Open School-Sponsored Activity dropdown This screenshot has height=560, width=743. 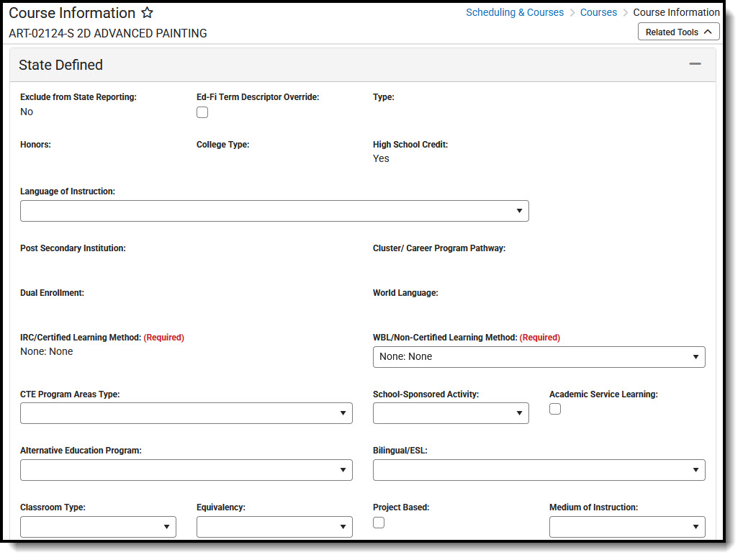[x=451, y=413]
